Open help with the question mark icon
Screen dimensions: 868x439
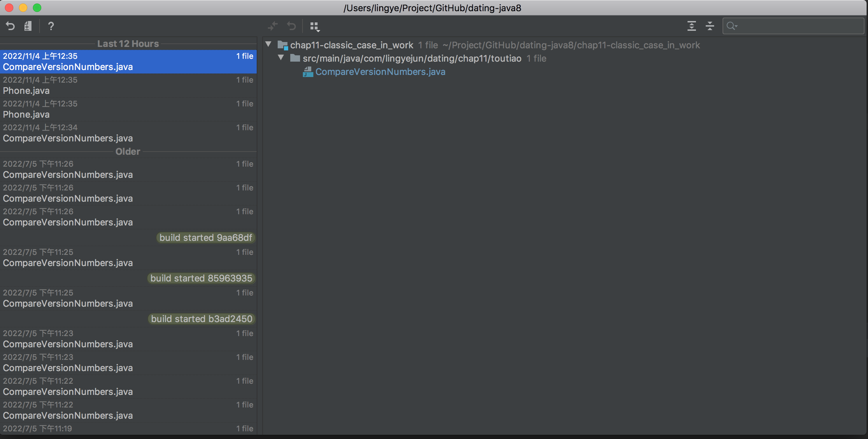[51, 26]
